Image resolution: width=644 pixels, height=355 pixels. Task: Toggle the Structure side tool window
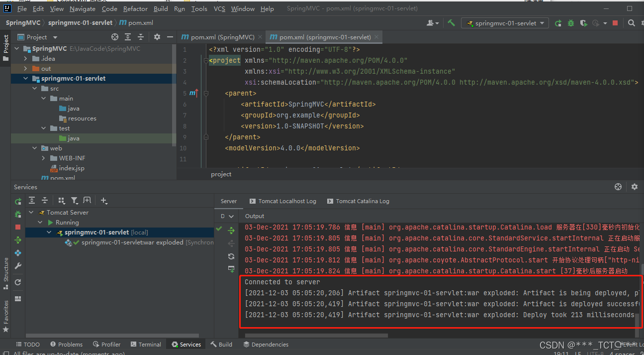(x=6, y=272)
